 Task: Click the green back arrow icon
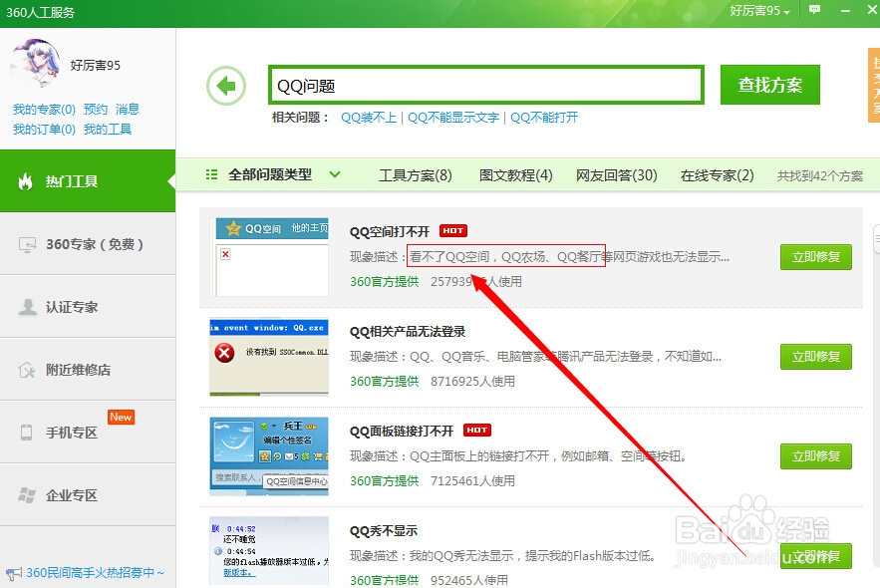[226, 87]
